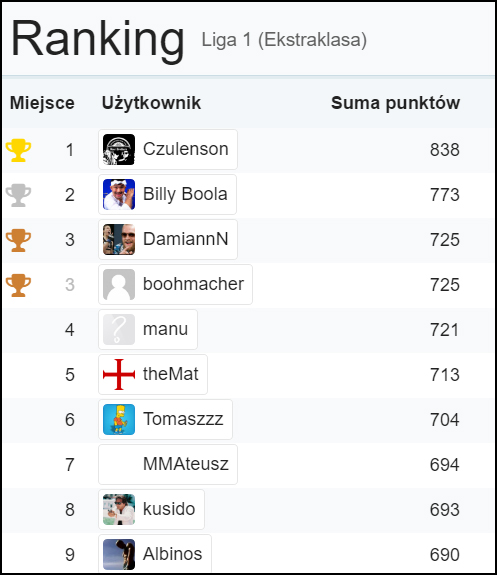Select the MMAteusz user entry
This screenshot has height=575, width=497.
[168, 465]
